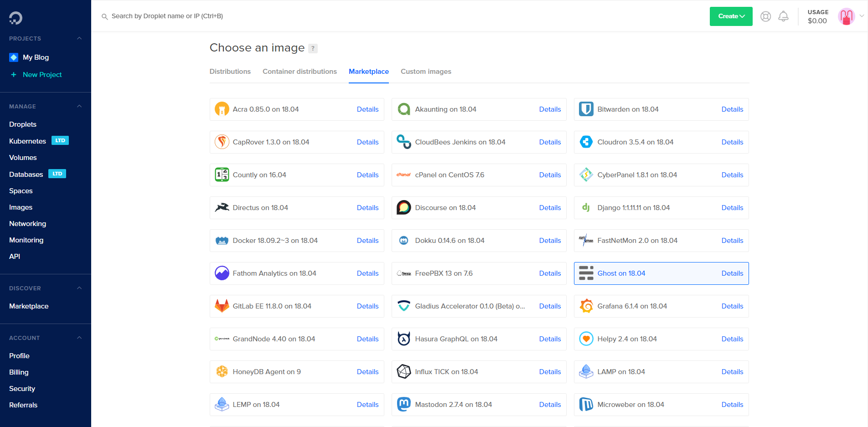Viewport: 868px width, 427px height.
Task: Open Spaces in the sidebar
Action: coord(21,191)
